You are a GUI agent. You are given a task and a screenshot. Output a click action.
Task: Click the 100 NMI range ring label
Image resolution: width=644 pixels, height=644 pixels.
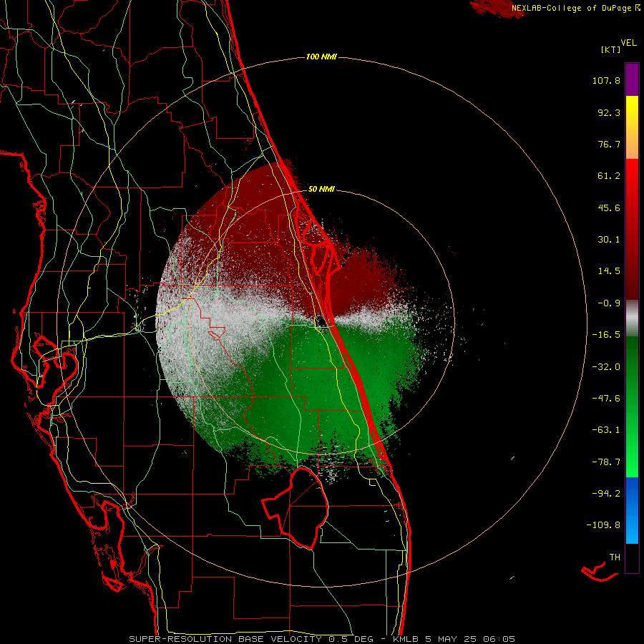tap(321, 57)
